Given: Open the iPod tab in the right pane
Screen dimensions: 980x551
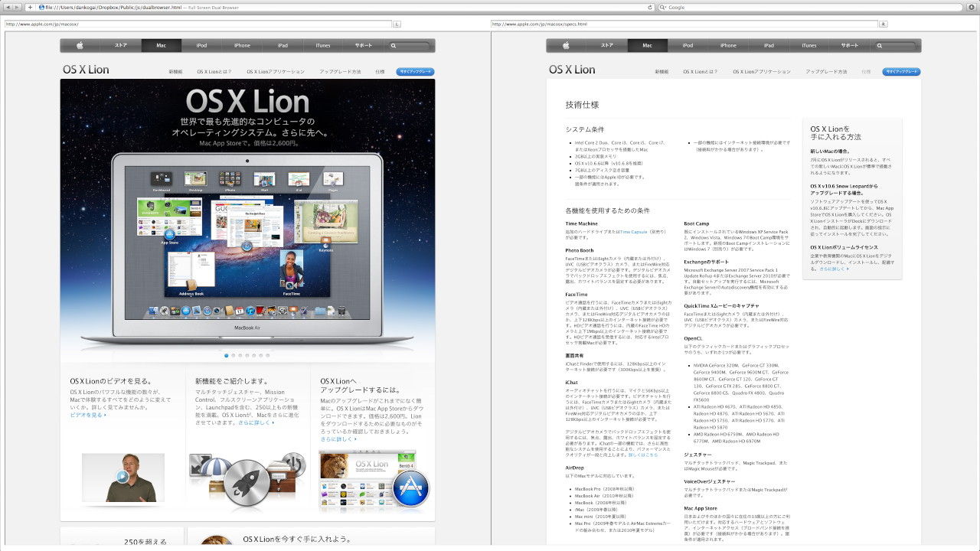Looking at the screenshot, I should click(x=688, y=45).
